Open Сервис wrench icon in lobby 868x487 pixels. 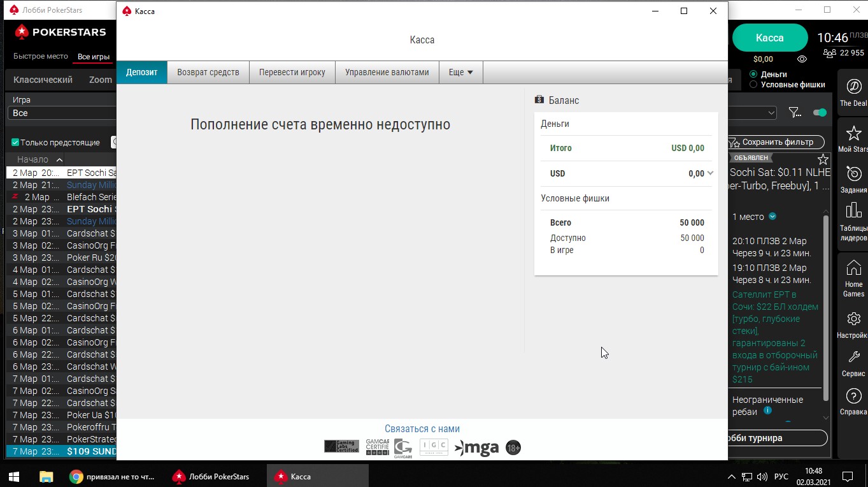(x=853, y=357)
